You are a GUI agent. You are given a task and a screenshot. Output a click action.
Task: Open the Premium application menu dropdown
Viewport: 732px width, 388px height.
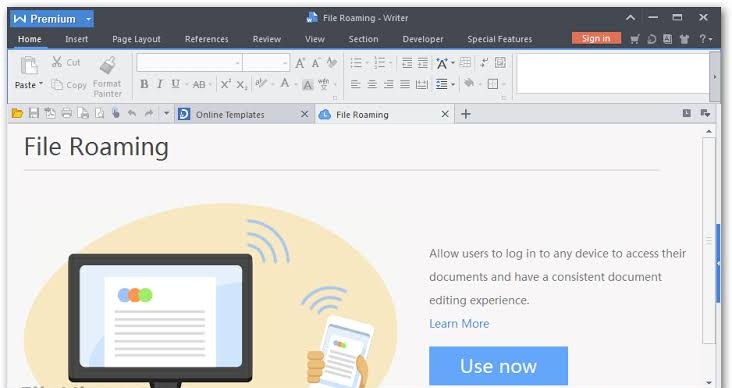(x=88, y=19)
